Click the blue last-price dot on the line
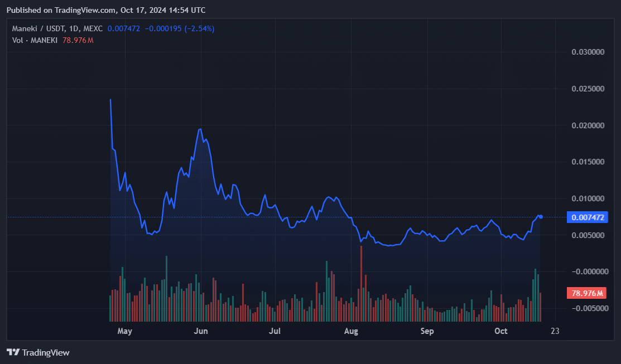This screenshot has width=621, height=364. click(x=541, y=217)
